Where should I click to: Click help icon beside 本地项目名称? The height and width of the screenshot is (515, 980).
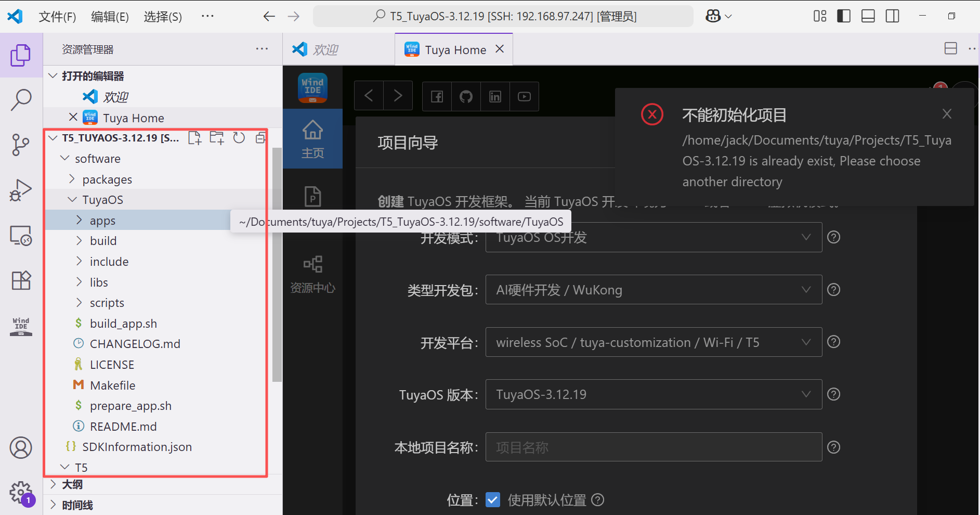tap(833, 447)
